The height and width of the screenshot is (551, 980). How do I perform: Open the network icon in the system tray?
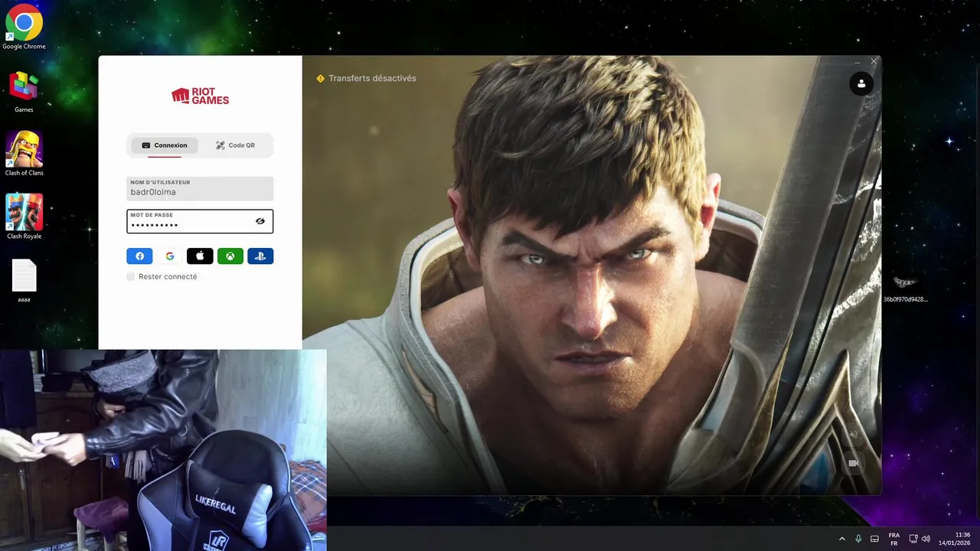pos(913,539)
